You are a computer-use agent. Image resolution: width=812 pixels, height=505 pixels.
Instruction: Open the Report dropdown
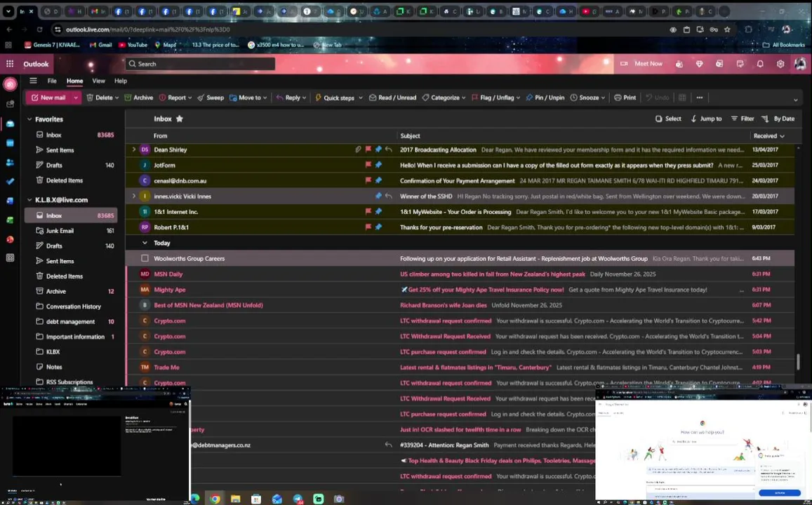click(175, 97)
